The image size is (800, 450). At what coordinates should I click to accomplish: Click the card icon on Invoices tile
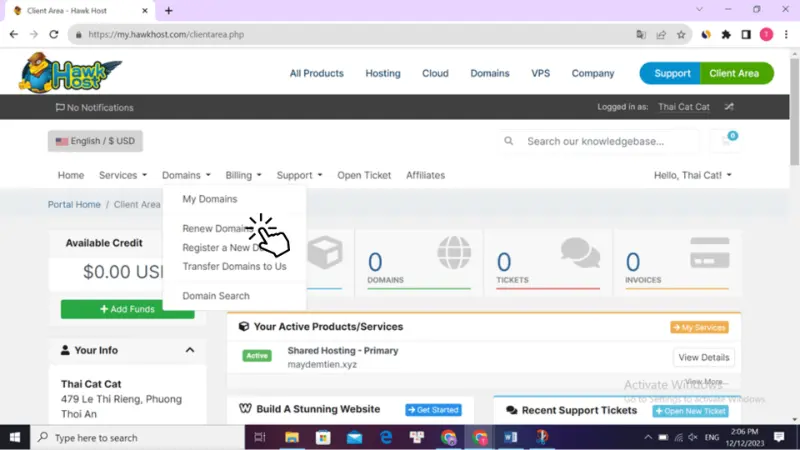[710, 253]
